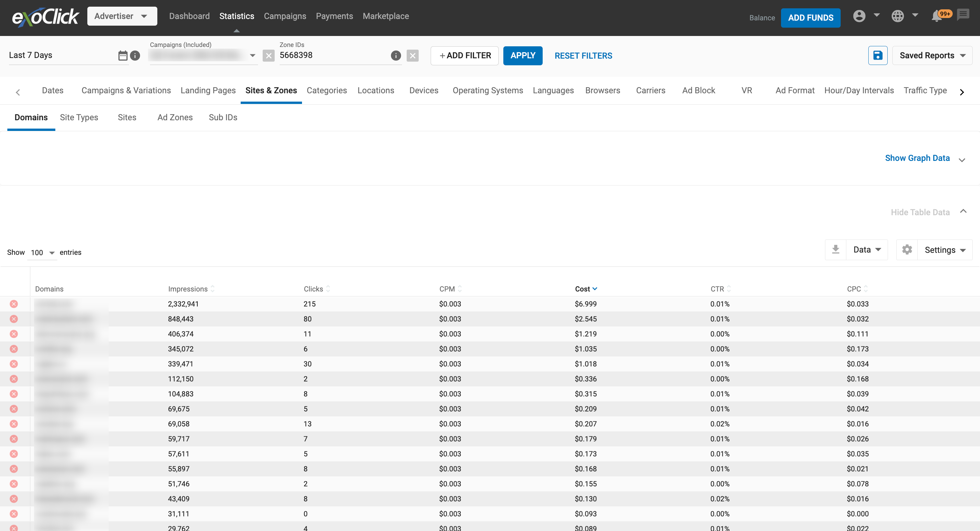This screenshot has height=531, width=980.
Task: Block the domain with 2,332,941 impressions
Action: coord(14,304)
